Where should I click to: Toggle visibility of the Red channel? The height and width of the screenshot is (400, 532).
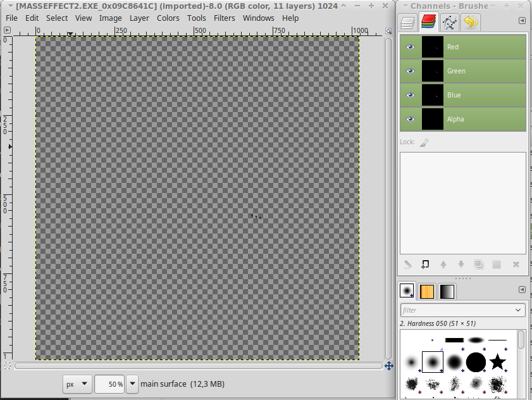[411, 47]
